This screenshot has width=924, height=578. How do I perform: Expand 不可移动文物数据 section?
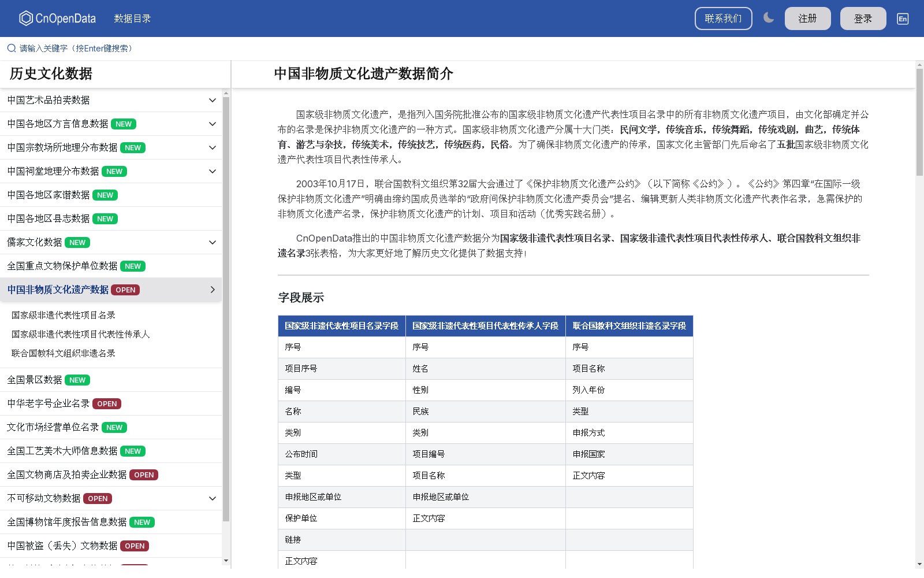click(212, 498)
